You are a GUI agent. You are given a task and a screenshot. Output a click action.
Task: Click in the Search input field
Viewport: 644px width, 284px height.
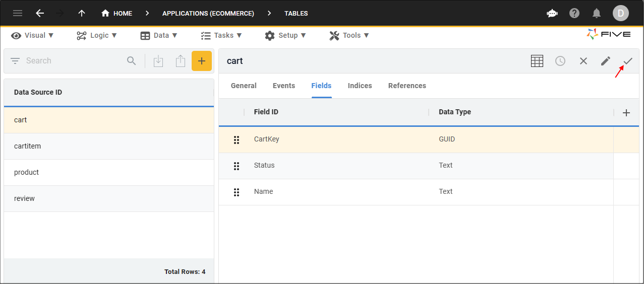tap(73, 61)
